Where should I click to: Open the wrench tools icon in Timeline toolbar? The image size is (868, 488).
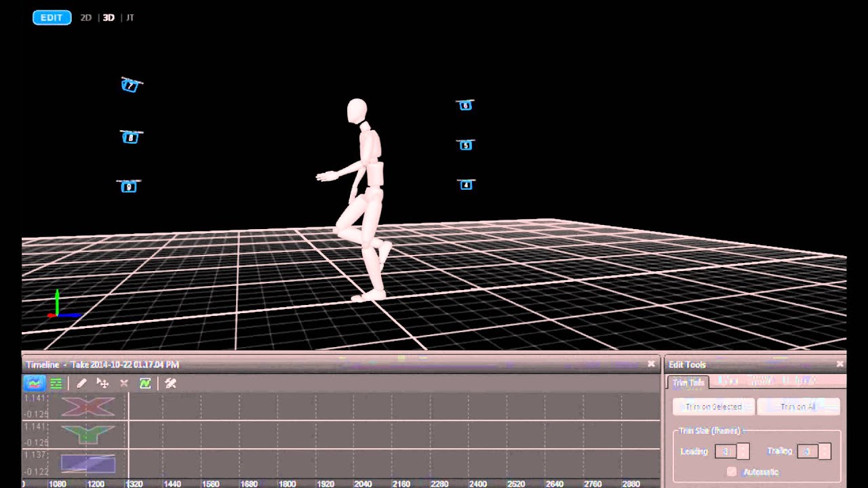pos(171,384)
